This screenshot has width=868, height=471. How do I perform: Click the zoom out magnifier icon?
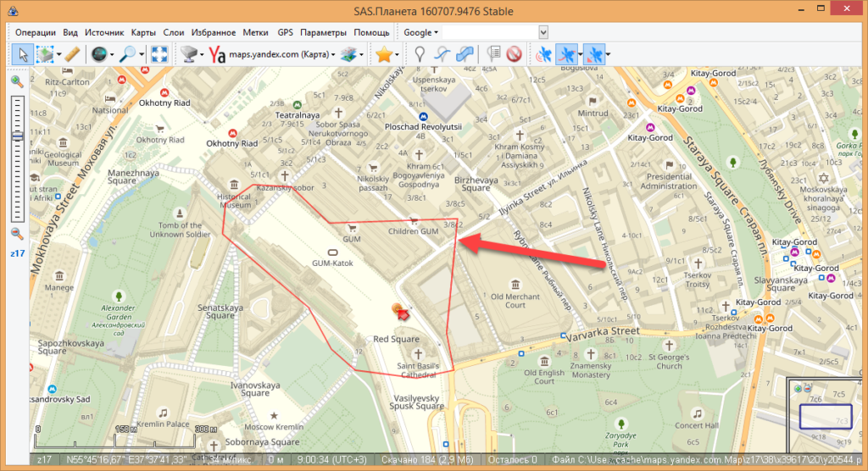click(x=17, y=234)
